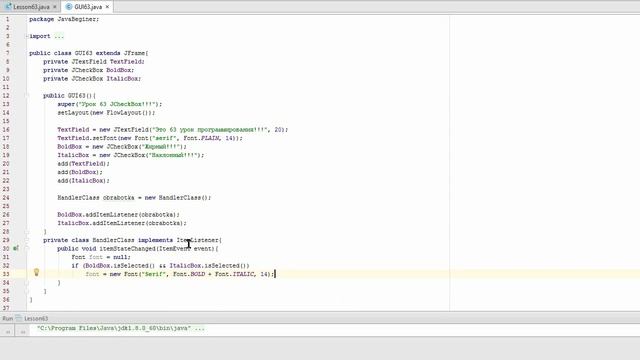Click the private JTextField TextField declaration
The width and height of the screenshot is (640, 360).
pos(94,62)
